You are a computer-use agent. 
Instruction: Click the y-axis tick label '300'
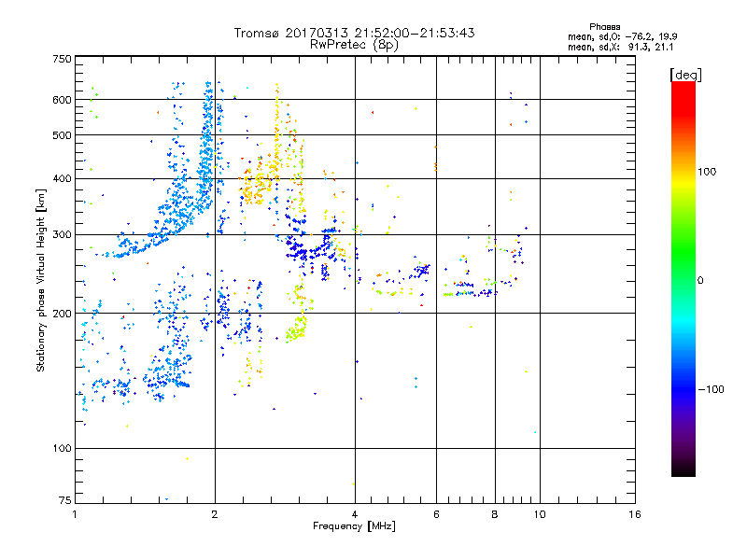tap(62, 234)
